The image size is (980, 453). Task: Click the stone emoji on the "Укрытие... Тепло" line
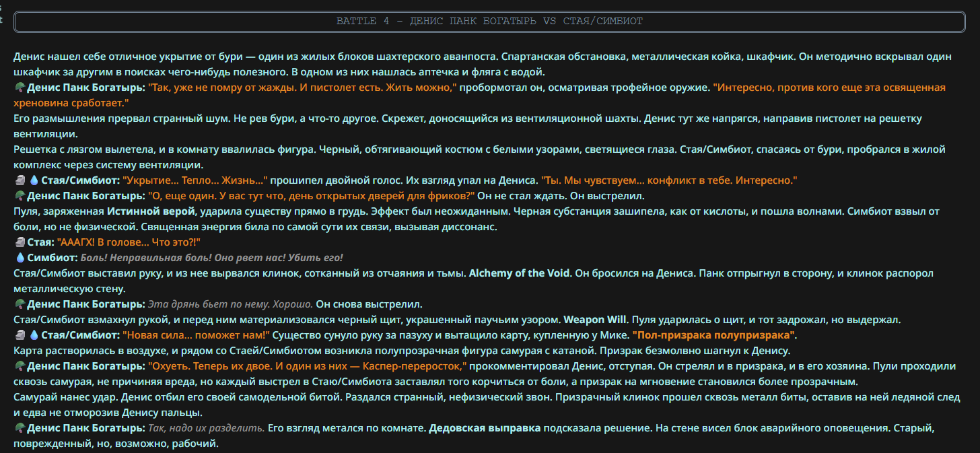pyautogui.click(x=19, y=180)
